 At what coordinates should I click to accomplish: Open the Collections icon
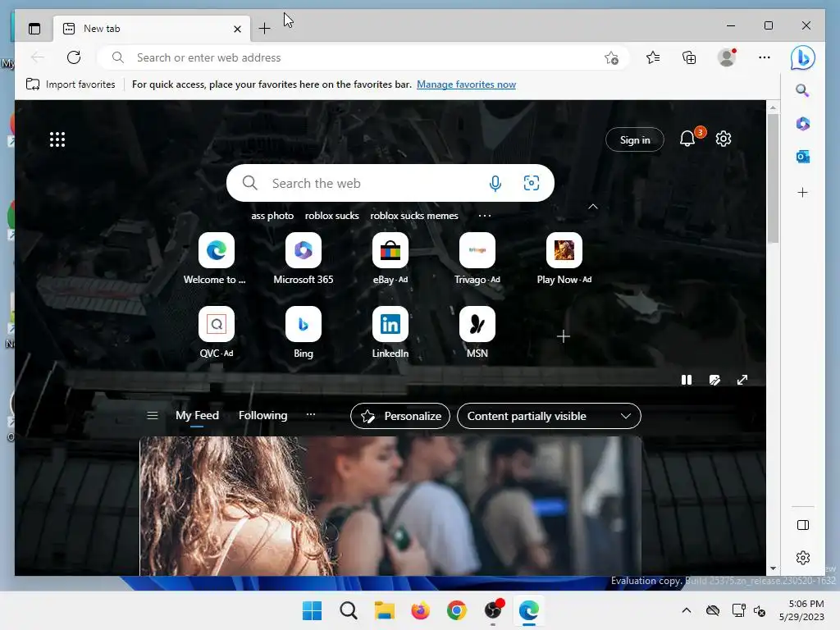pos(689,57)
